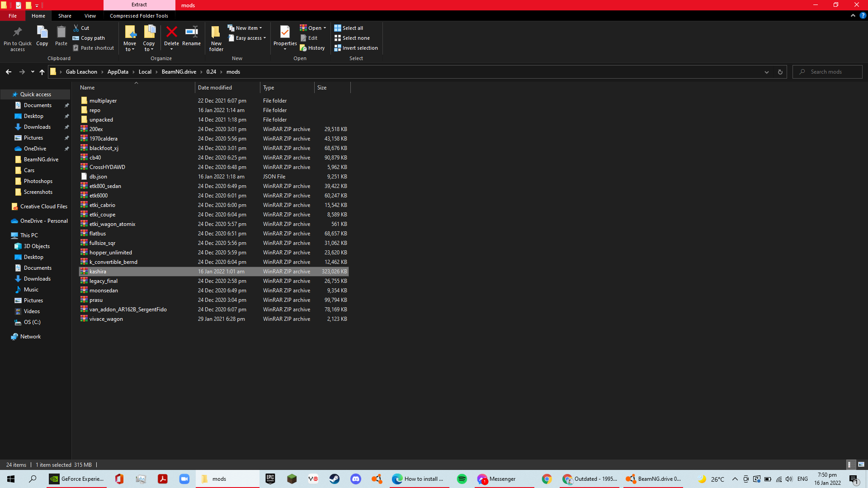Open the Photoshops folder in sidebar
868x488 pixels.
point(38,181)
